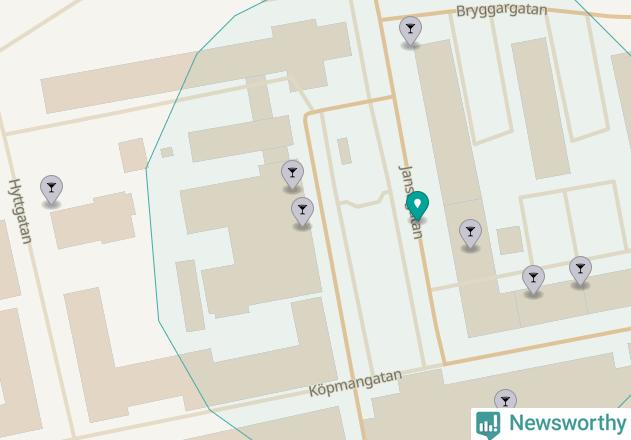This screenshot has height=440, width=631.
Task: Click the bar marker just below Bryggargatan
Action: point(410,31)
